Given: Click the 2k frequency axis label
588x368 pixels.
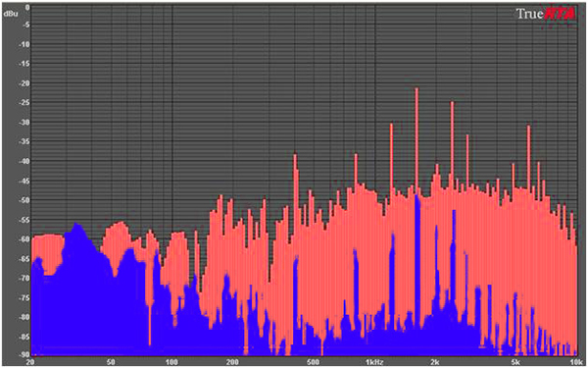Looking at the screenshot, I should pyautogui.click(x=435, y=362).
